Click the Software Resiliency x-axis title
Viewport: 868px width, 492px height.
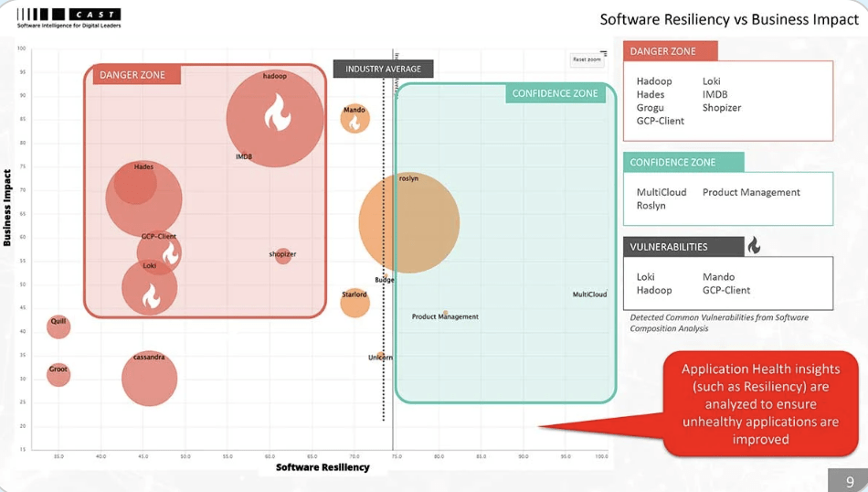coord(323,467)
